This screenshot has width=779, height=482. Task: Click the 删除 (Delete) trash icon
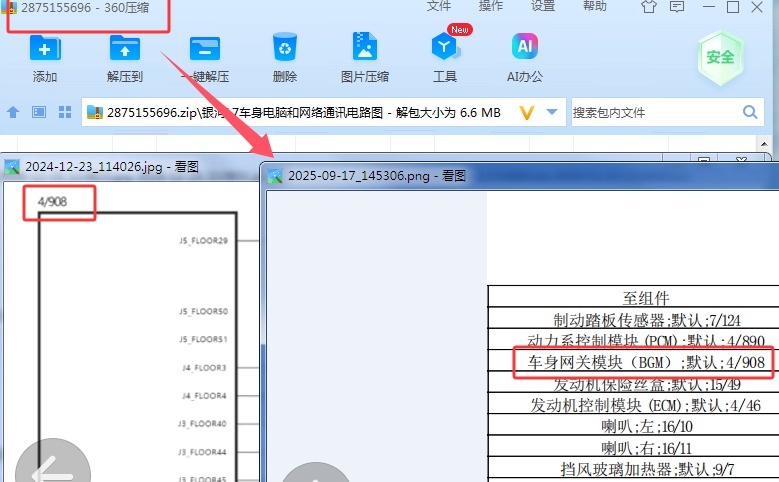[x=285, y=48]
